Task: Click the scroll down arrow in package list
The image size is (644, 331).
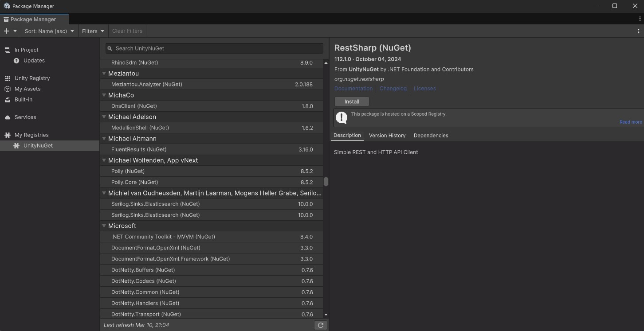Action: tap(326, 315)
